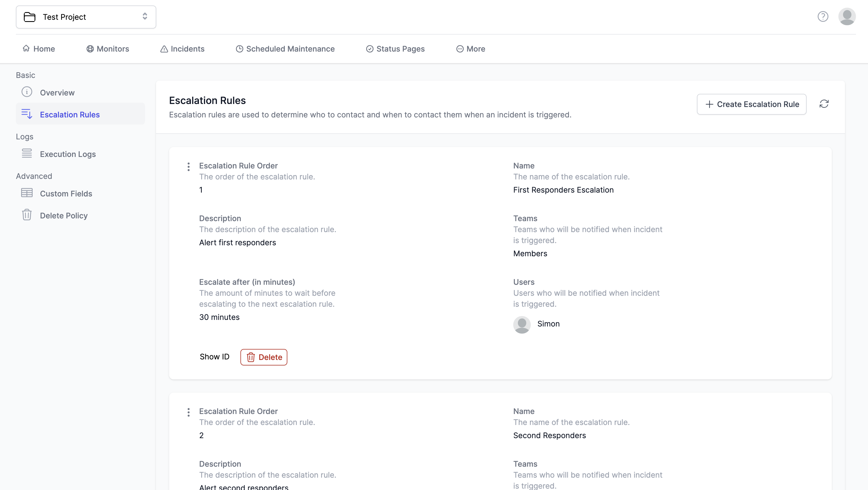The width and height of the screenshot is (868, 490).
Task: Click the Status Pages checkmark icon
Action: [370, 49]
